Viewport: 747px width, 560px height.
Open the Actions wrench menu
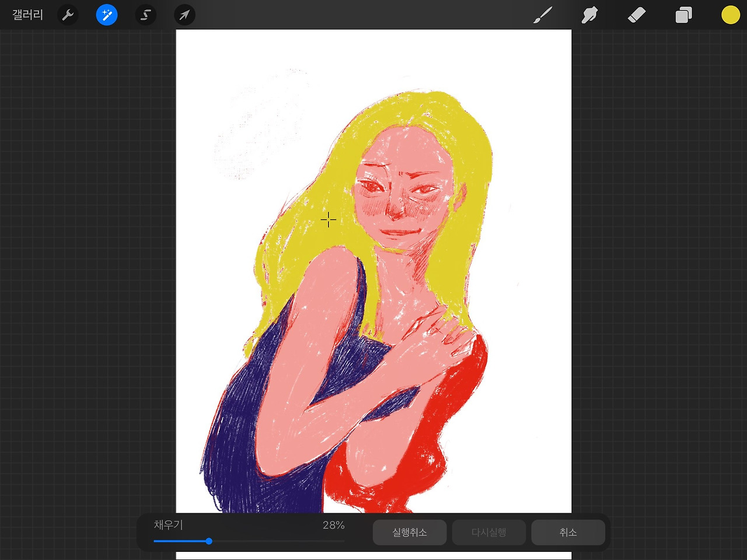[68, 15]
